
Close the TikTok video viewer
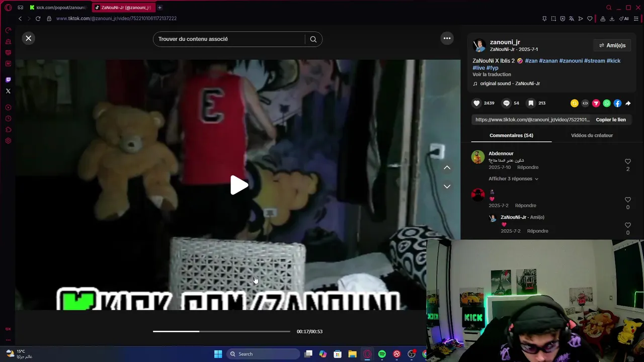click(29, 38)
